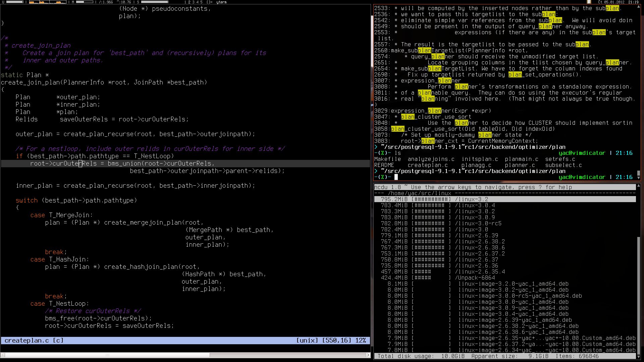This screenshot has height=362, width=644.
Task: Click the /:1.96G disk free indicator
Action: coord(106,2)
